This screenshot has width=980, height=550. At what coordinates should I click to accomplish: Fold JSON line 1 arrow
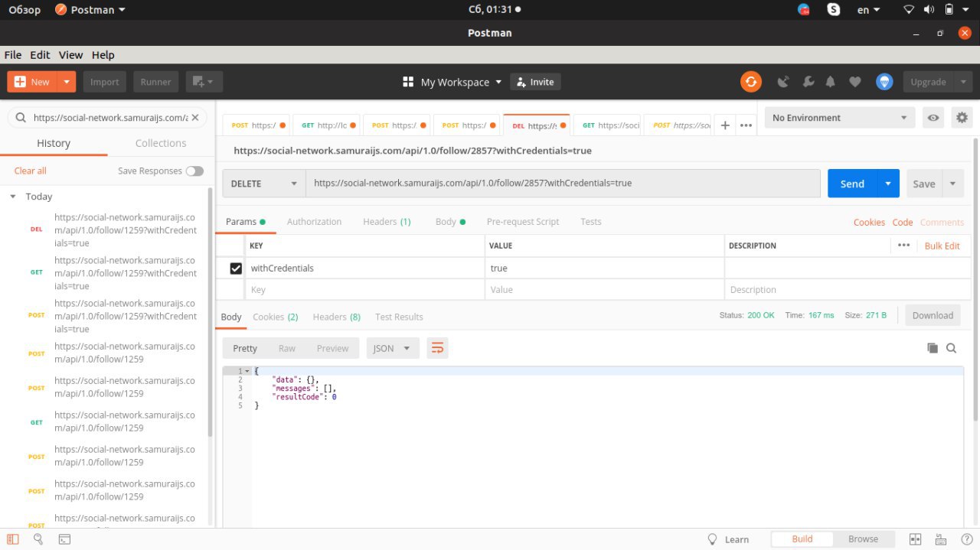tap(247, 371)
